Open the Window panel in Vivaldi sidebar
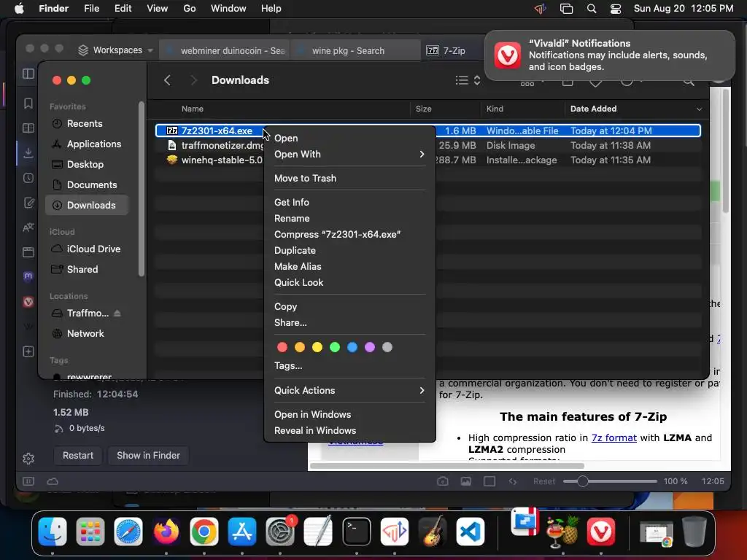This screenshot has height=560, width=747. (x=28, y=252)
